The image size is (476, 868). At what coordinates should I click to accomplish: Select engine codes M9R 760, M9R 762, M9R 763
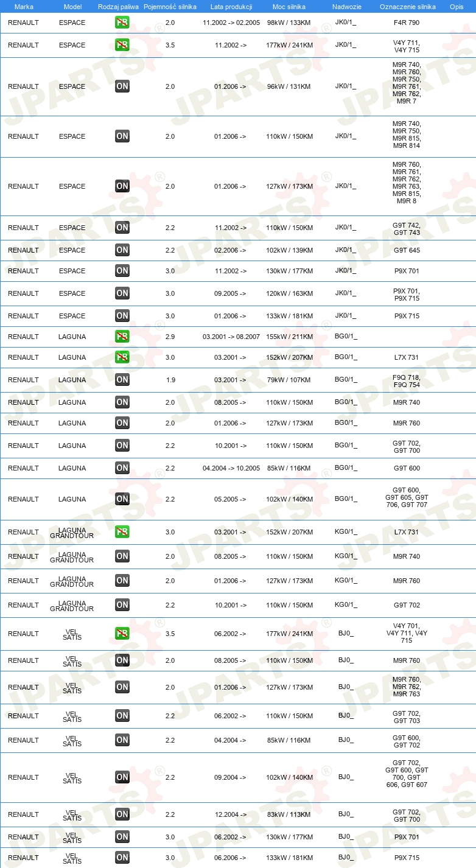(407, 687)
